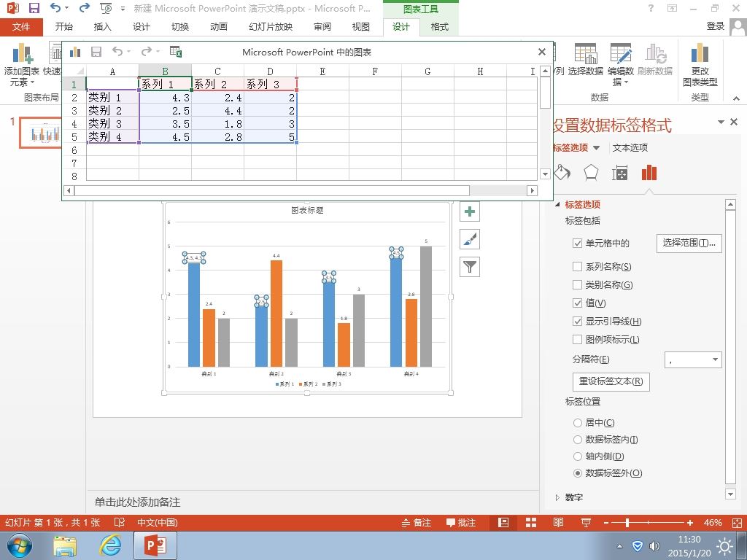Select 数据标签内(I) label position

[578, 440]
